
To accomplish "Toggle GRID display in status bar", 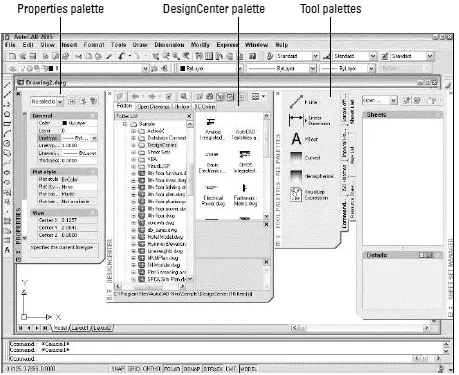I will point(134,369).
